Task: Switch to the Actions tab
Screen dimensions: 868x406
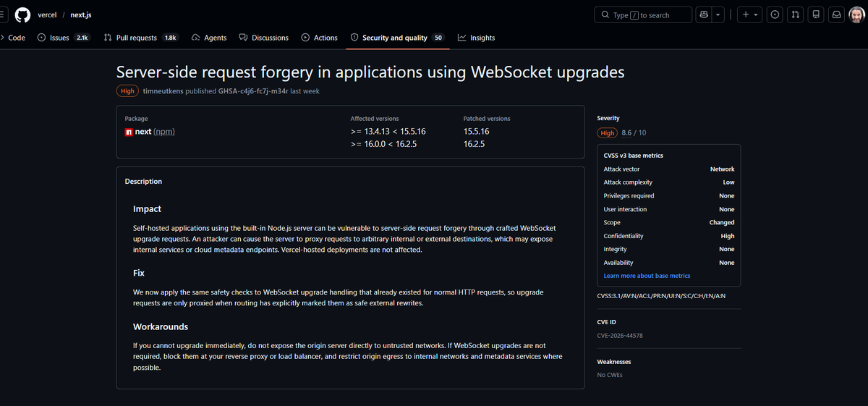Action: (x=320, y=38)
